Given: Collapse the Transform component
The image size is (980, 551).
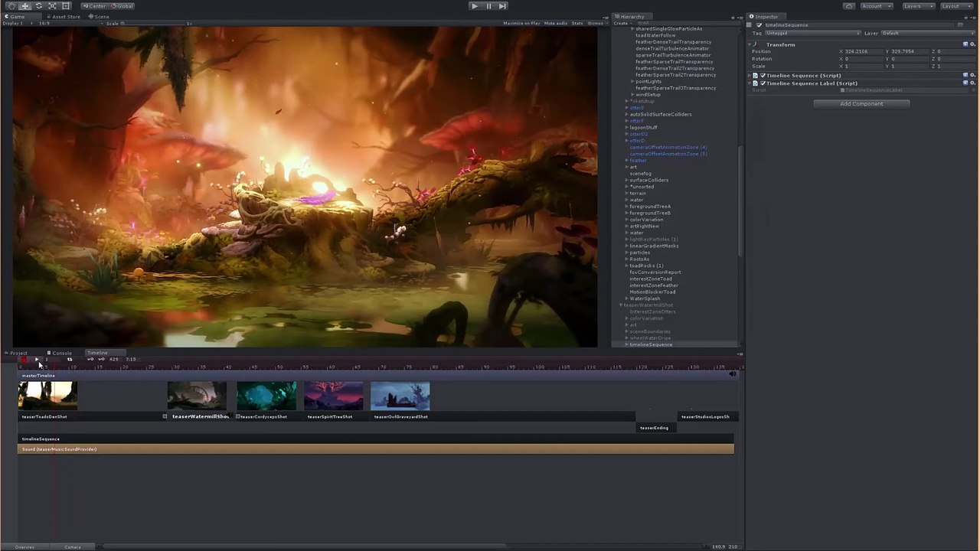Looking at the screenshot, I should tap(750, 44).
